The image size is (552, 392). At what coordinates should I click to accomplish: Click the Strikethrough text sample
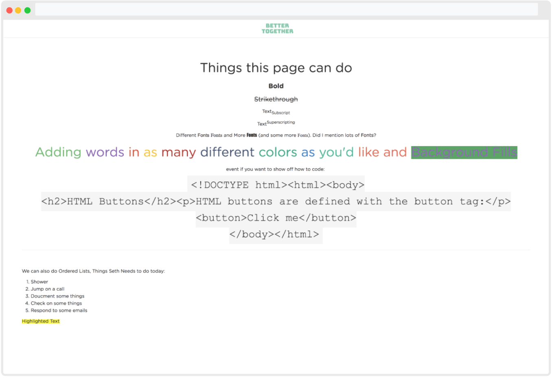coord(276,99)
